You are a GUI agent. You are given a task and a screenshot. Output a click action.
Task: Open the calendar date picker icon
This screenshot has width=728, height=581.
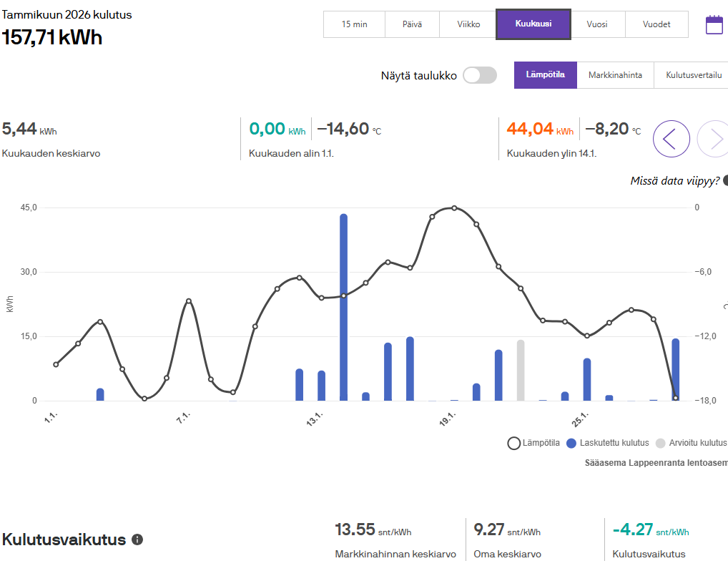pyautogui.click(x=714, y=25)
